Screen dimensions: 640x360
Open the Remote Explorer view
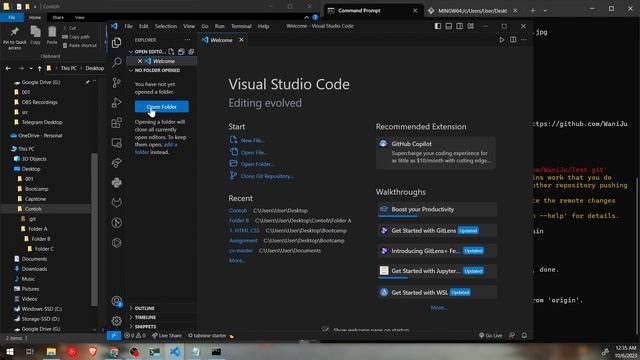117,142
